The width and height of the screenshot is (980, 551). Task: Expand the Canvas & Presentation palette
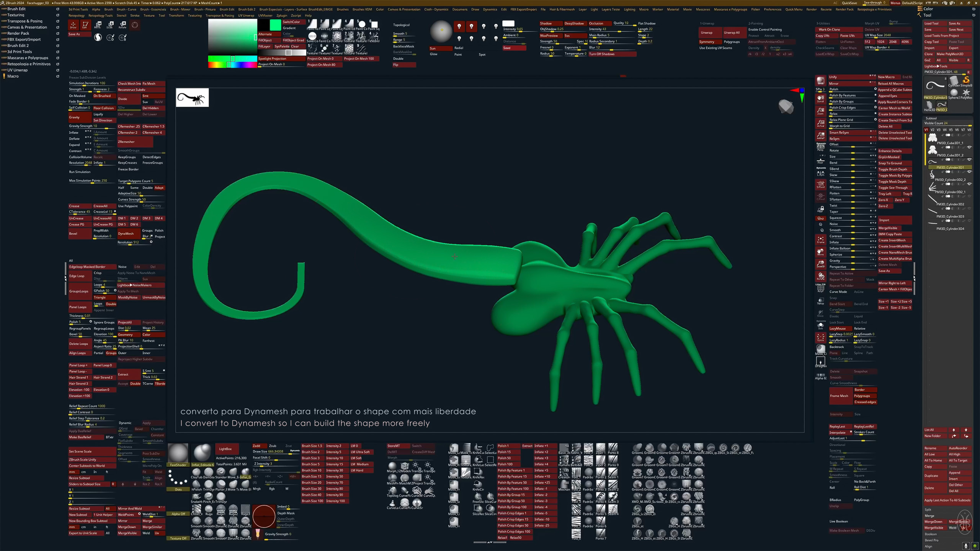(27, 27)
